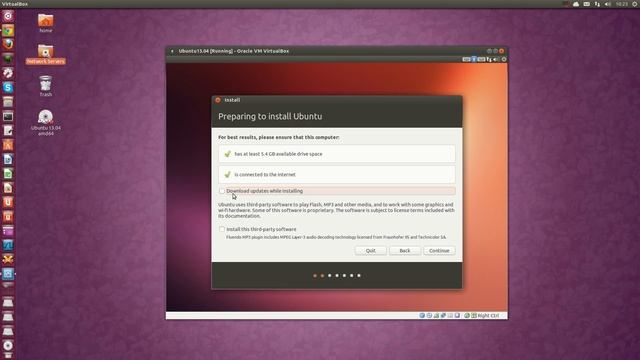Close the Install dialog

[218, 100]
